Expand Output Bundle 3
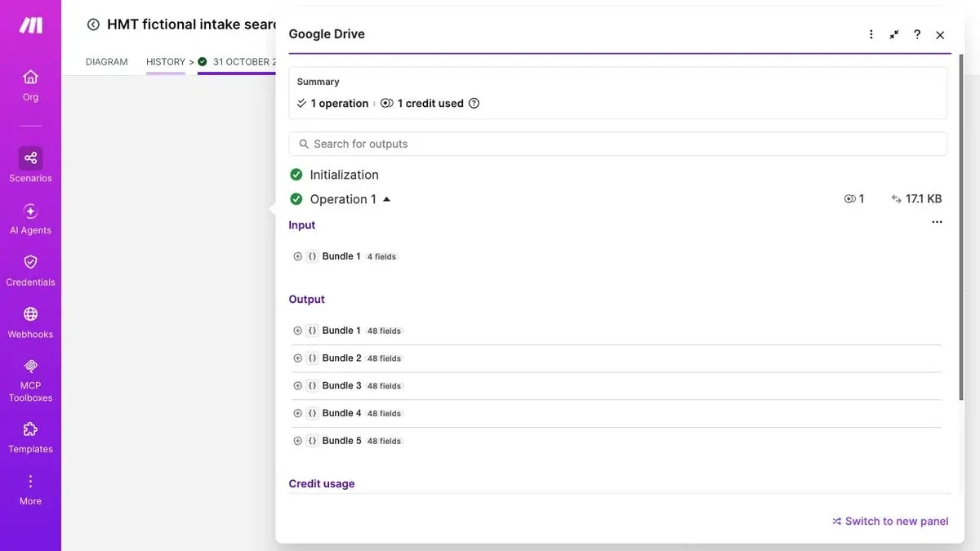Viewport: 980px width, 551px height. tap(297, 386)
